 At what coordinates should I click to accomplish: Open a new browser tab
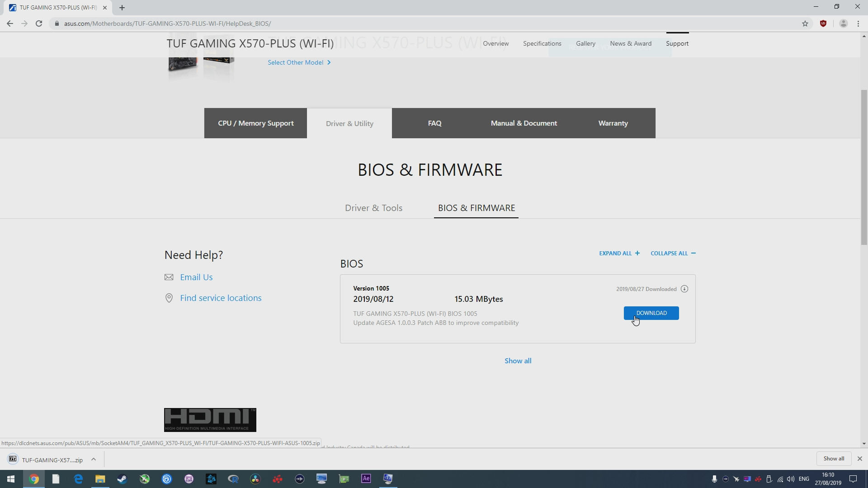click(122, 8)
